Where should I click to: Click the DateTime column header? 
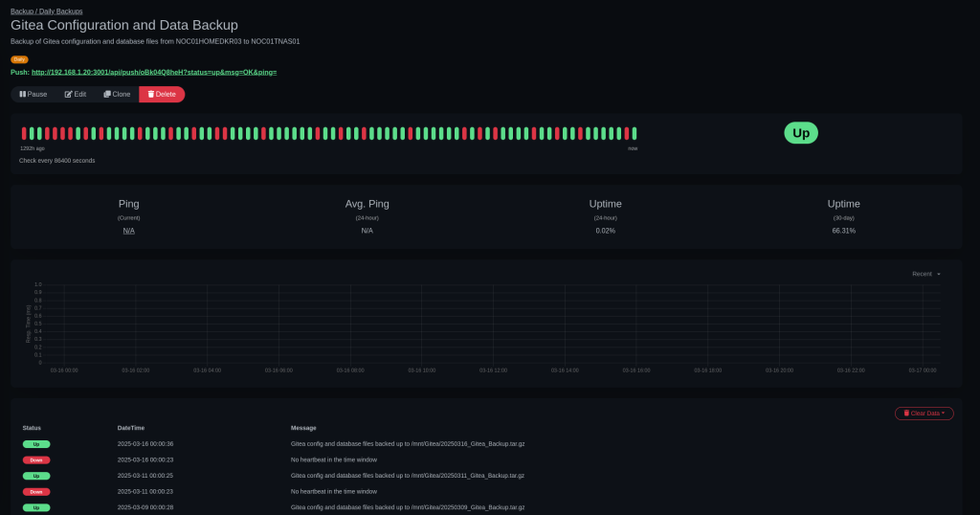click(130, 428)
